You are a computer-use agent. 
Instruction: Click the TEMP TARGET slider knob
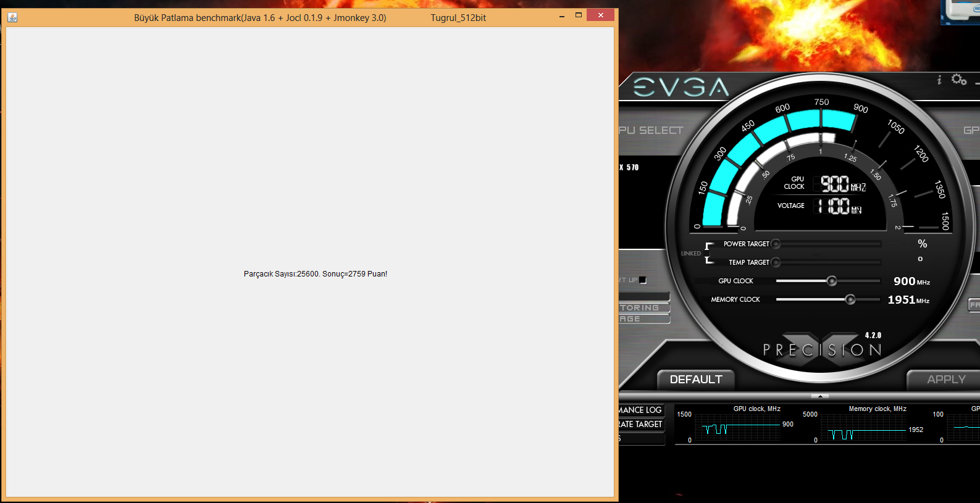776,262
